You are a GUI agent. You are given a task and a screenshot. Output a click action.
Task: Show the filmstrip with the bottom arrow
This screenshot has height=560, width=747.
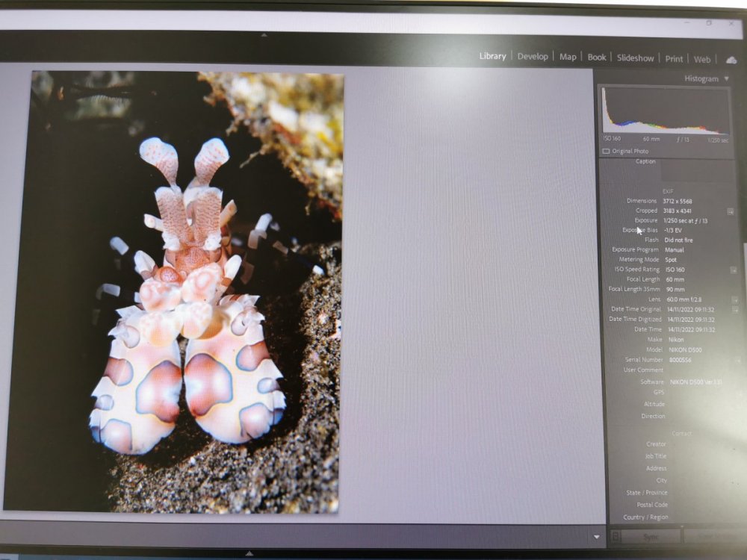[x=249, y=553]
